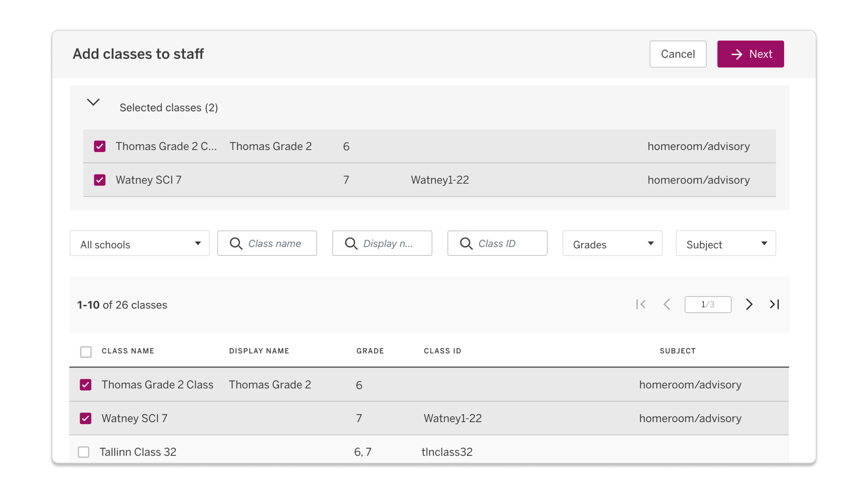
Task: Go to the first page of classes
Action: [640, 304]
